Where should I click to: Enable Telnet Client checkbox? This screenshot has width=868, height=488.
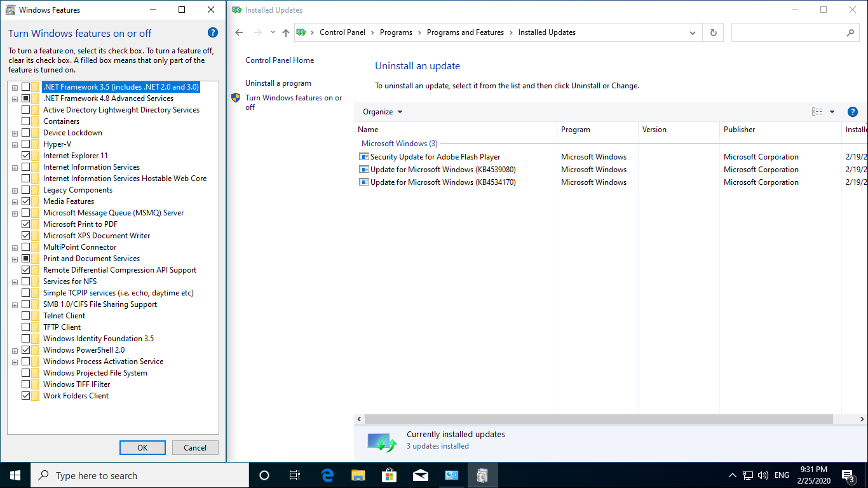[x=25, y=316]
